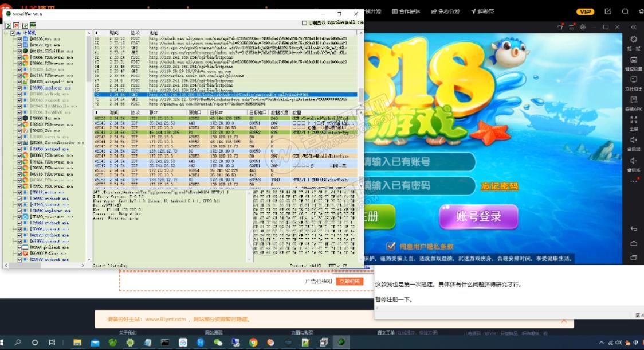Uncheck notepad++.exe process checkbox
Image resolution: width=644 pixels, height=350 pixels.
tap(19, 82)
